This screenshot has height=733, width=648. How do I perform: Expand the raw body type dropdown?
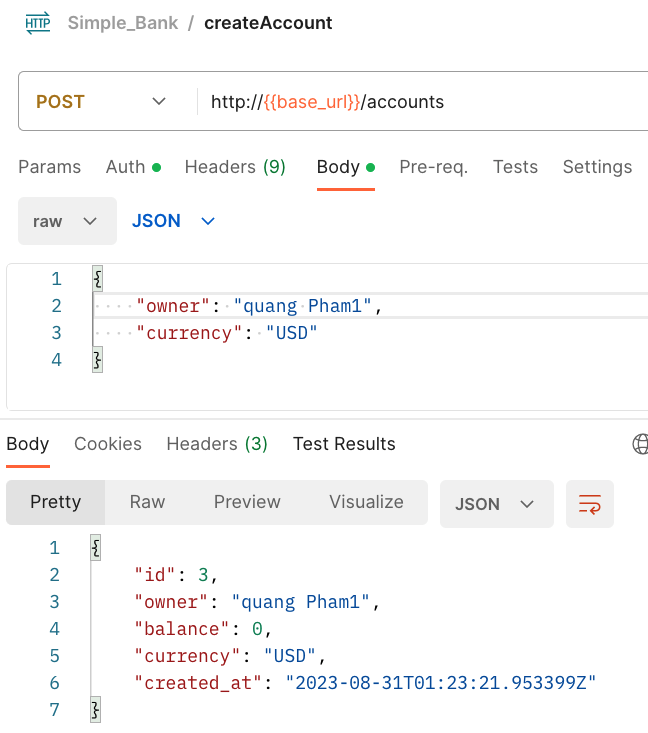pos(64,221)
